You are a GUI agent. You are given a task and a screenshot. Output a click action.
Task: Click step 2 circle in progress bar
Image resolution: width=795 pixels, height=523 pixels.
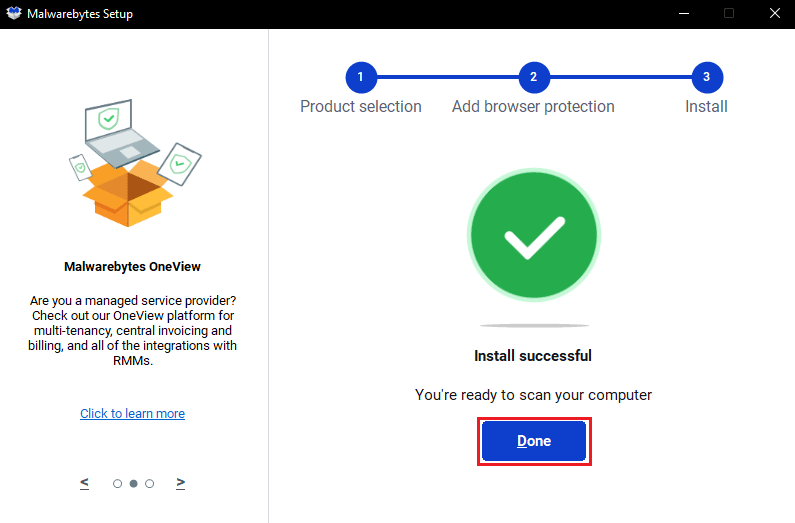pos(534,76)
